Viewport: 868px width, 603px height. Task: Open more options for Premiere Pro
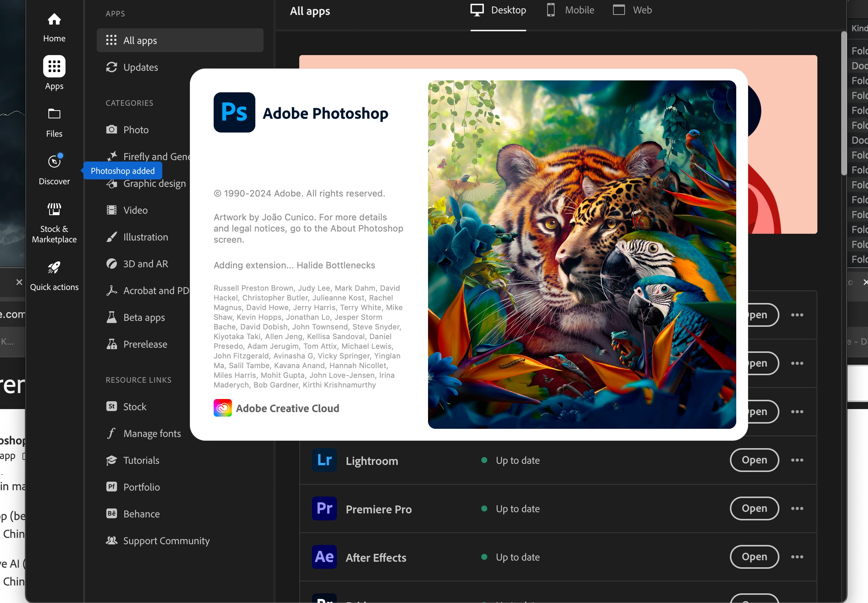click(797, 508)
